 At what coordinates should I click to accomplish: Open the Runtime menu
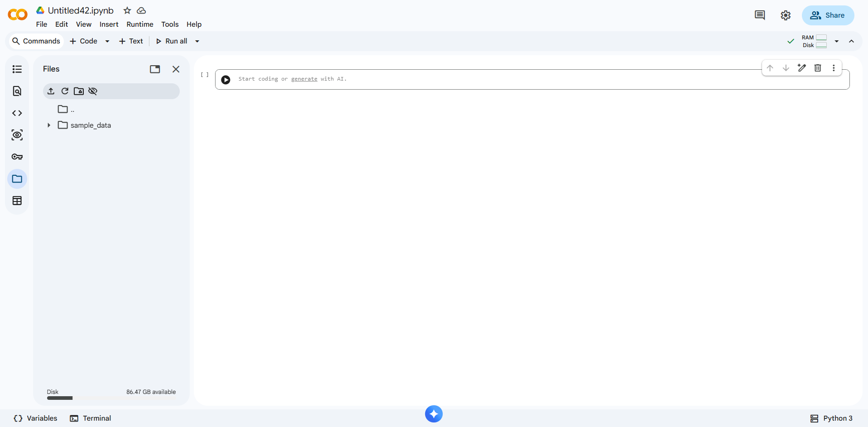point(140,24)
